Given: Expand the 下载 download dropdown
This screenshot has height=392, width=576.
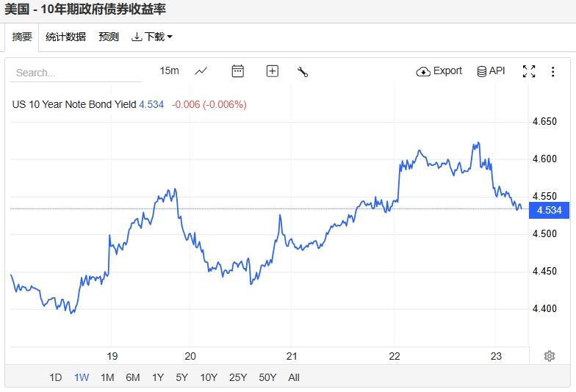Looking at the screenshot, I should point(152,37).
